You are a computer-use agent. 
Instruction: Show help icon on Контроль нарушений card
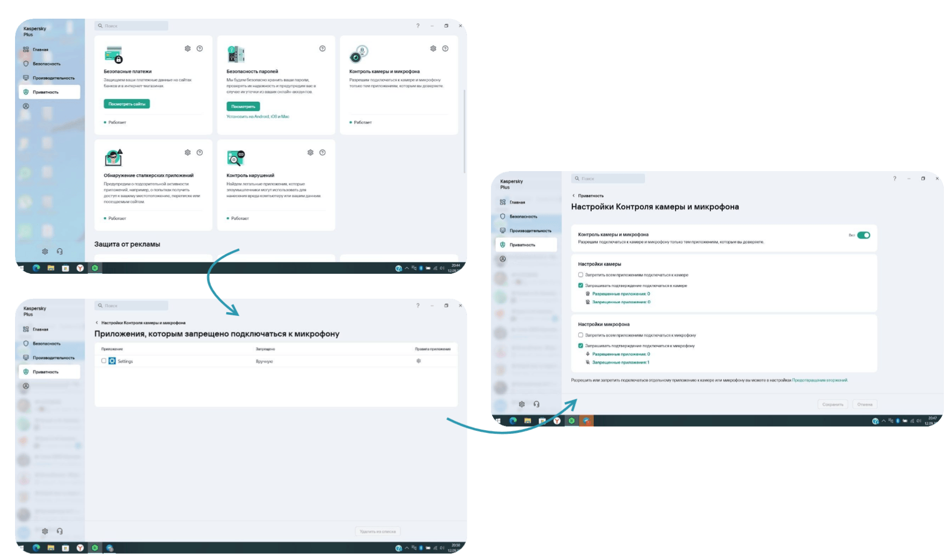[x=323, y=152]
